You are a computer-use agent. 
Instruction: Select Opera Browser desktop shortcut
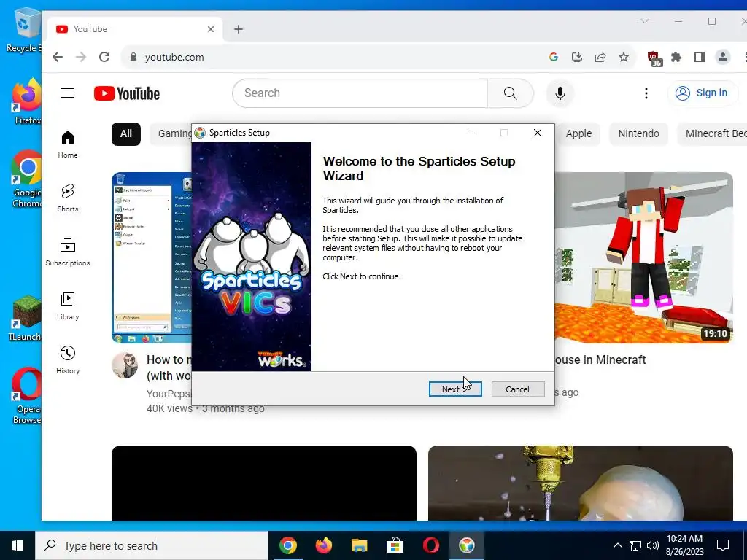tap(26, 396)
